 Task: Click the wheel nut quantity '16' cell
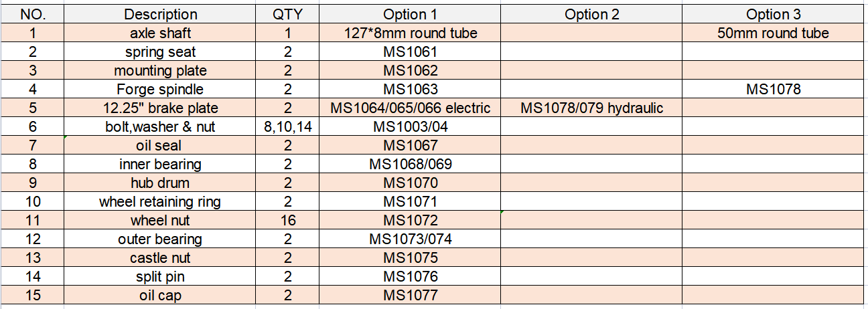pyautogui.click(x=288, y=220)
